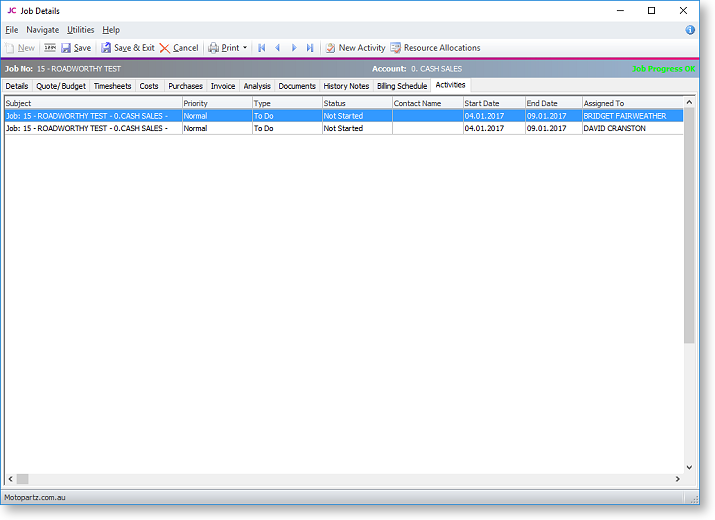Switch to the Invoice tab
715x520 pixels.
pos(223,86)
